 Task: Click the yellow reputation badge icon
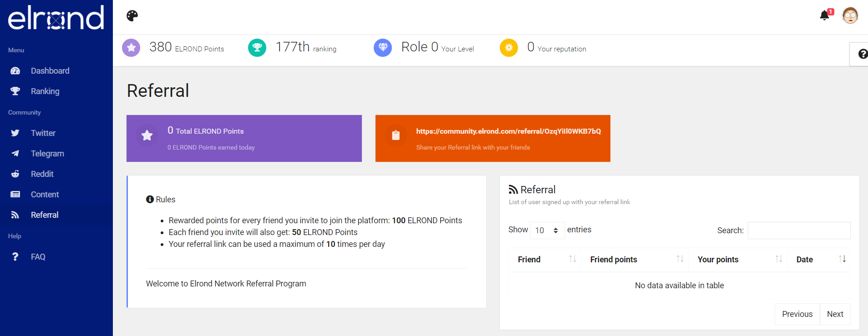(x=509, y=47)
